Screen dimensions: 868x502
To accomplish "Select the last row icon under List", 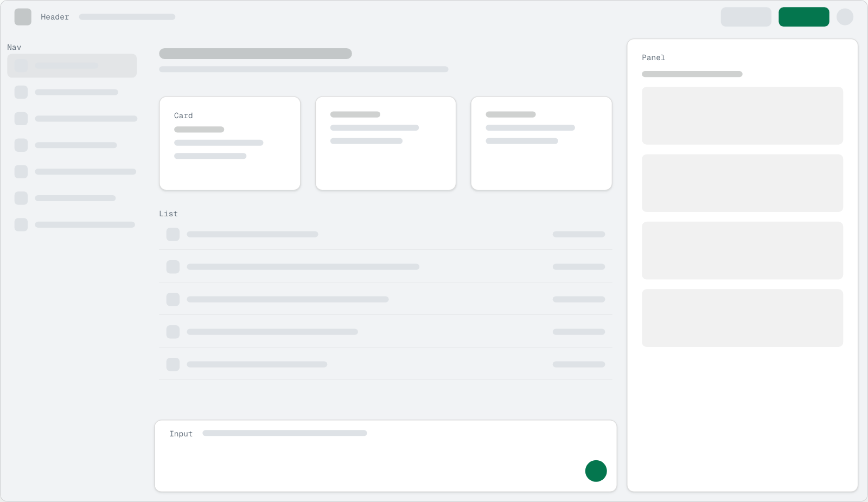I will coord(173,364).
